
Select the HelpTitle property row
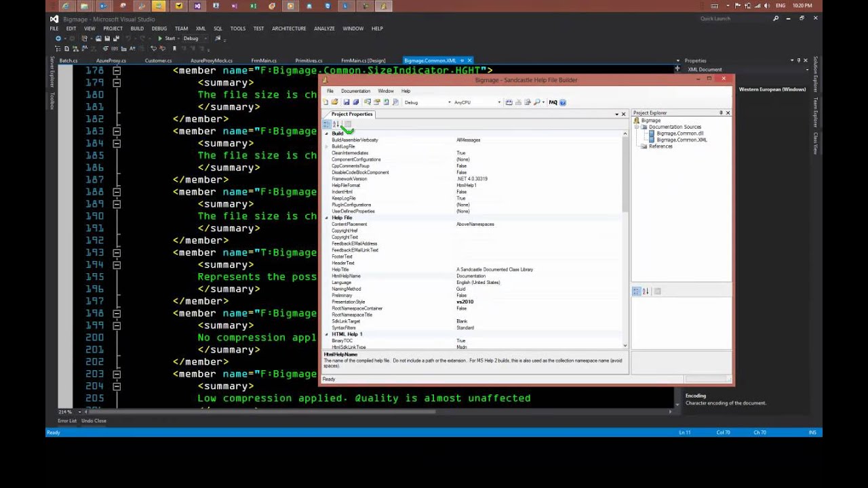pos(473,270)
